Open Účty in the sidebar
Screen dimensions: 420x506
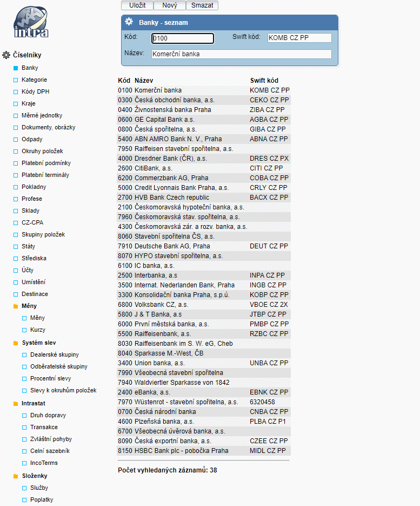28,270
